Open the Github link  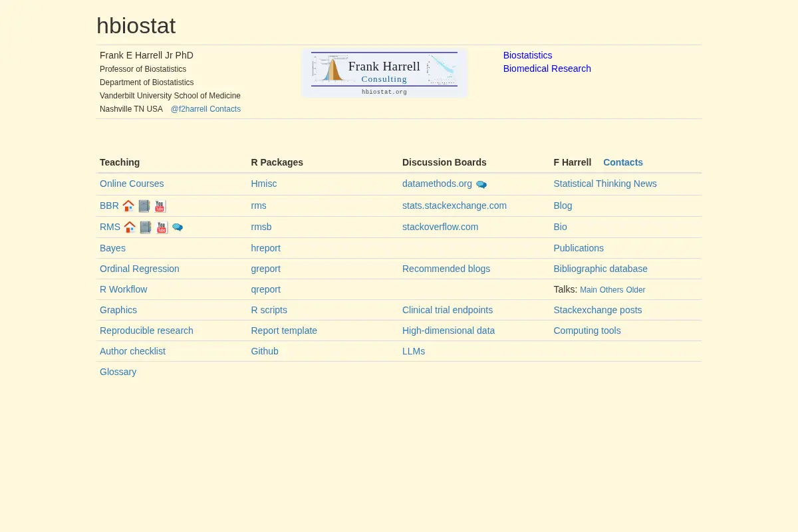[x=265, y=351]
